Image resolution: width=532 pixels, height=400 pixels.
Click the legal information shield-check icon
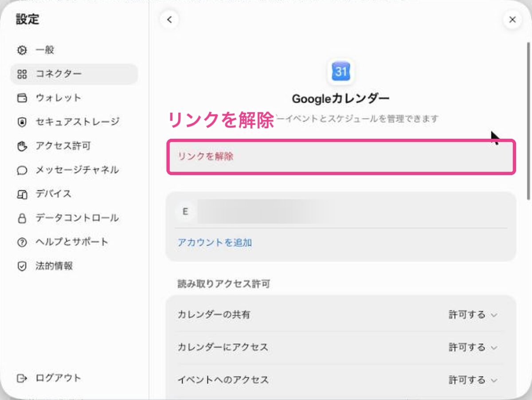(22, 266)
